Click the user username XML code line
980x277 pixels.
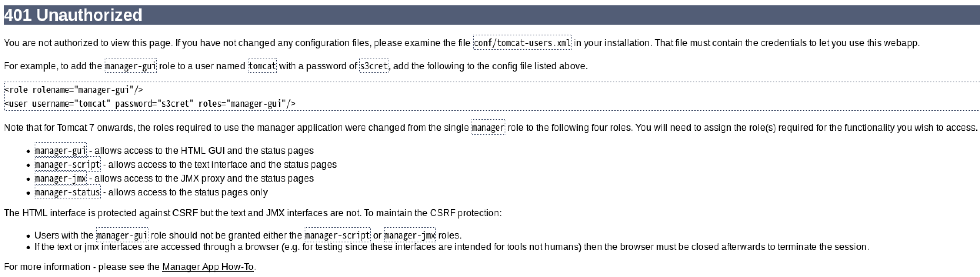[150, 104]
